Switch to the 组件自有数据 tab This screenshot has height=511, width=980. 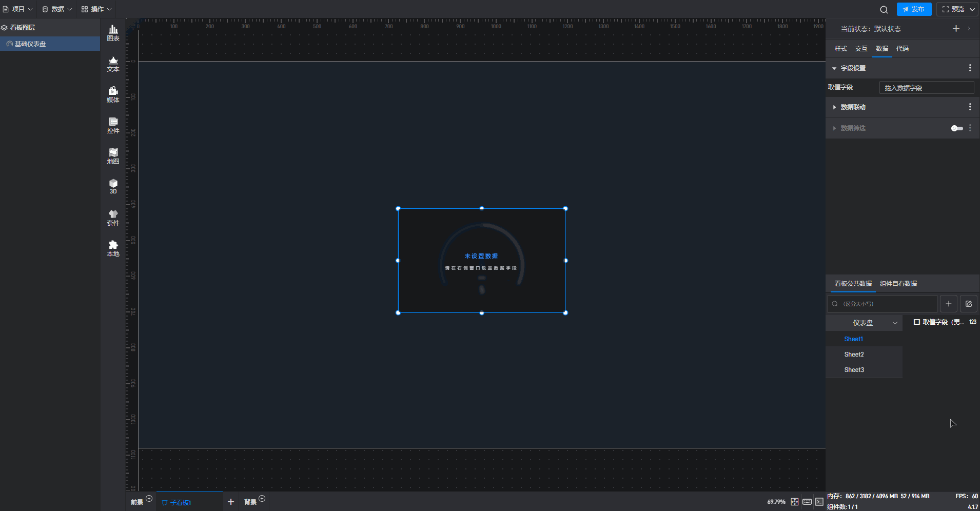click(898, 284)
